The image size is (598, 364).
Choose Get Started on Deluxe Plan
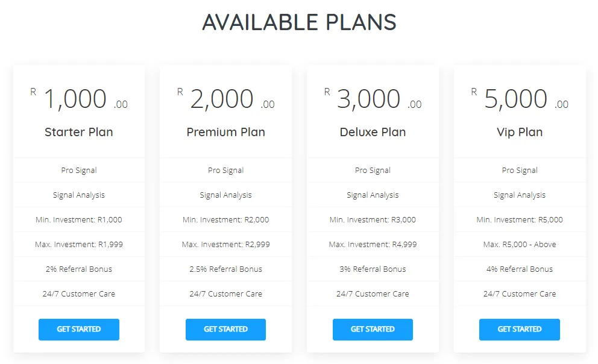click(373, 330)
